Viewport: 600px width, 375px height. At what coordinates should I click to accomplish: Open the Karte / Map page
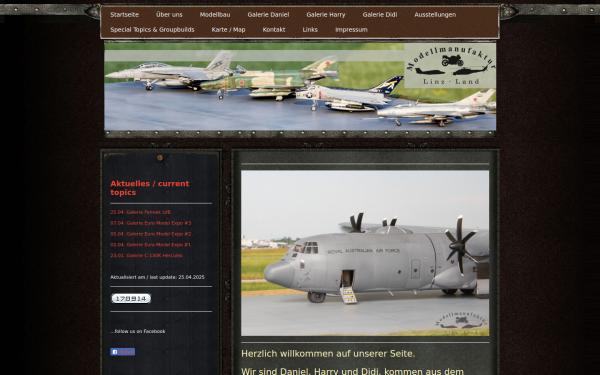[228, 29]
